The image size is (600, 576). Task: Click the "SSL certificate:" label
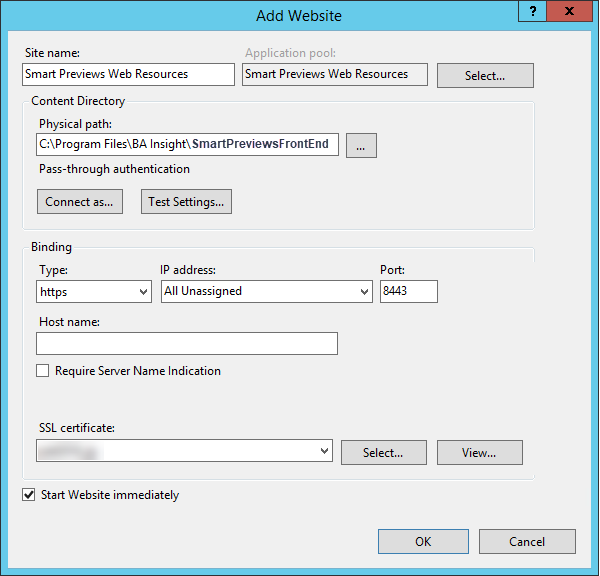point(77,428)
